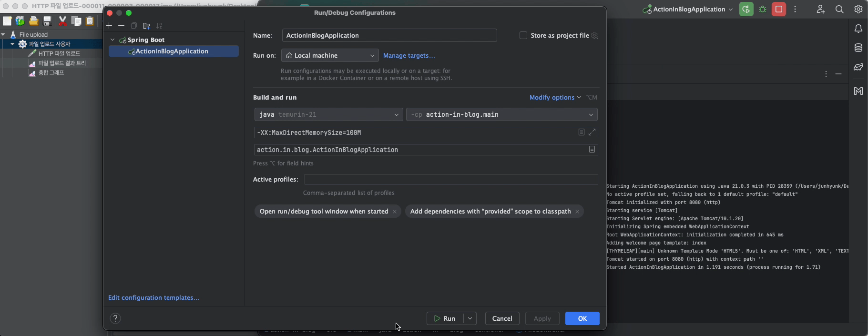This screenshot has width=868, height=336.
Task: Click JMeter Open file icon
Action: pyautogui.click(x=33, y=20)
